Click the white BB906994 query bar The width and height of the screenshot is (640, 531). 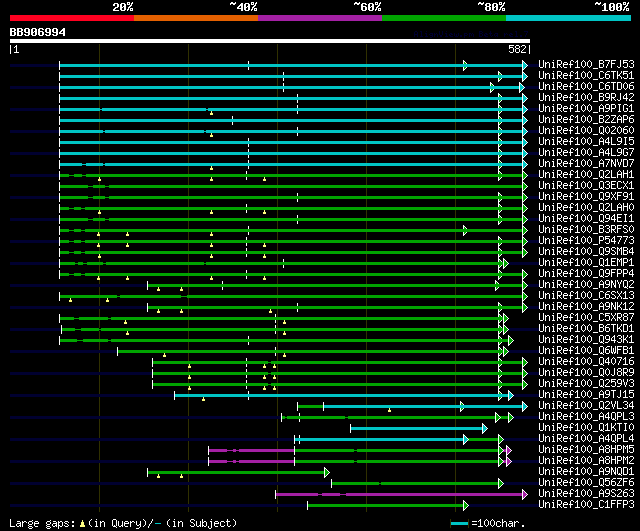tap(270, 41)
